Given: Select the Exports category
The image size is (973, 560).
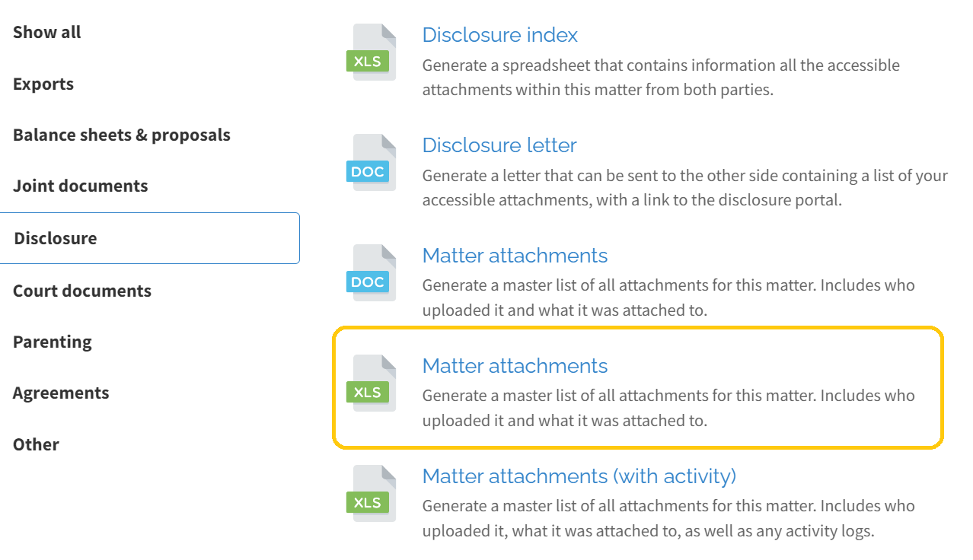Looking at the screenshot, I should (x=43, y=84).
